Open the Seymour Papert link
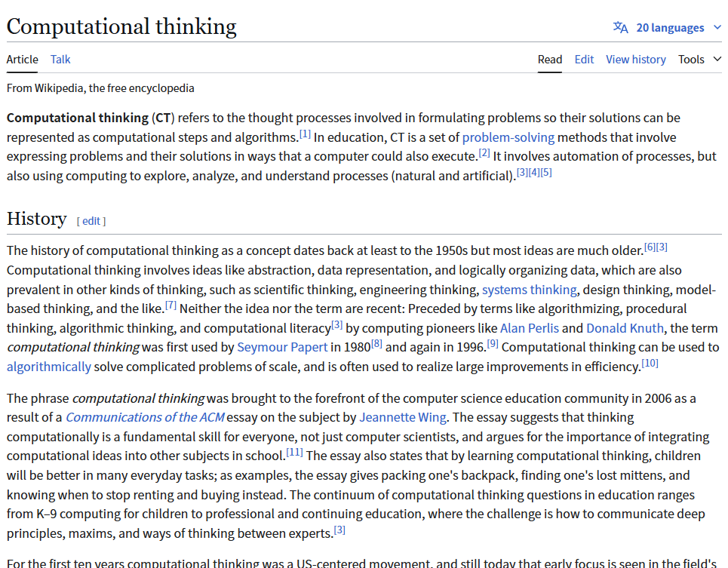 click(x=282, y=347)
